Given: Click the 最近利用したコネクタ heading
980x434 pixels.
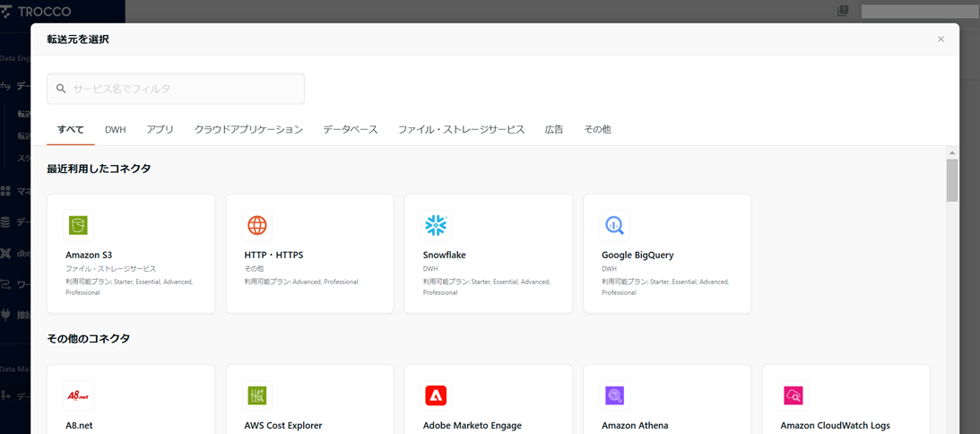Looking at the screenshot, I should pos(99,169).
